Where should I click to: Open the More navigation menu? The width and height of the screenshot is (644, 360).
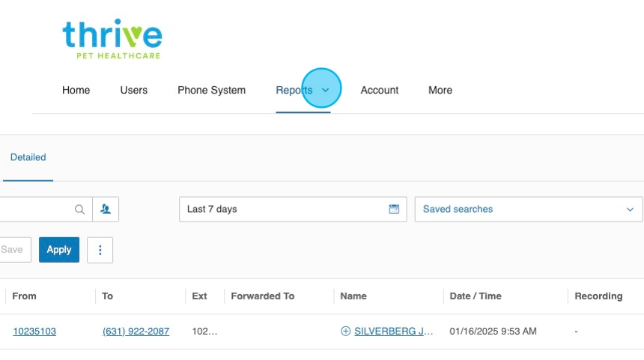click(x=440, y=90)
